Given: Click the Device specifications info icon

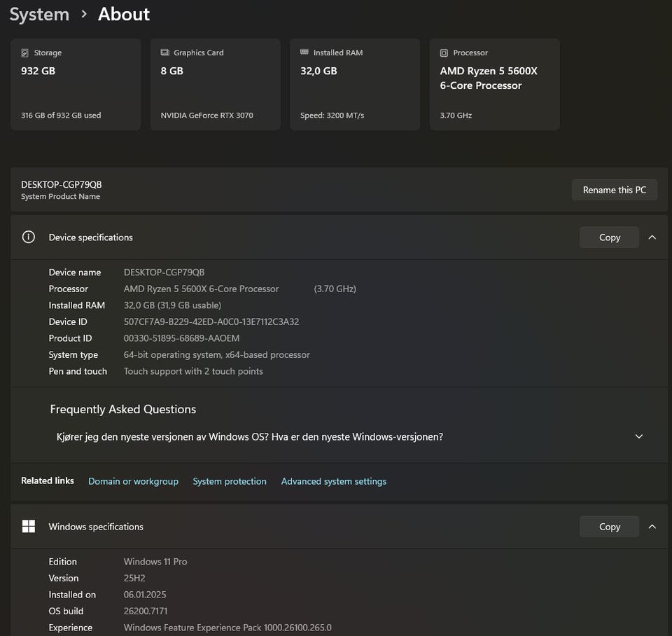Looking at the screenshot, I should click(29, 237).
